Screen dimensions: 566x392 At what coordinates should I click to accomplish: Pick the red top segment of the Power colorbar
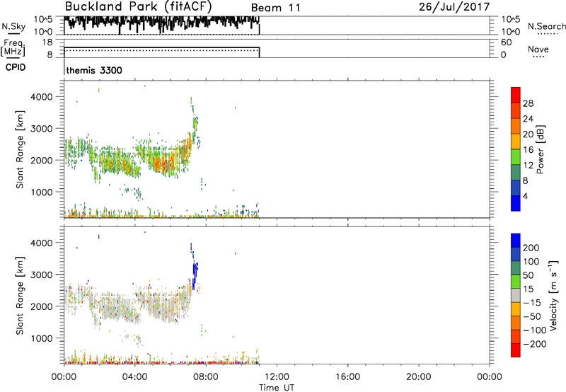click(516, 95)
